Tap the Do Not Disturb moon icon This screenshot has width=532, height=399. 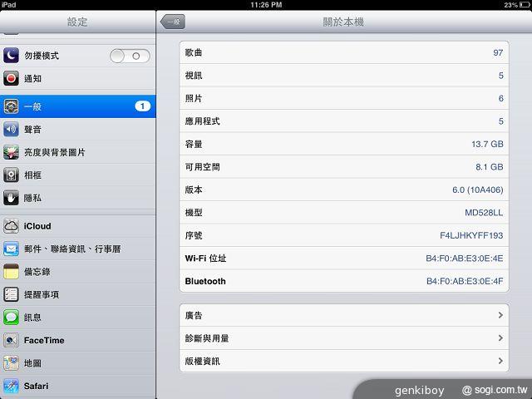(x=11, y=56)
